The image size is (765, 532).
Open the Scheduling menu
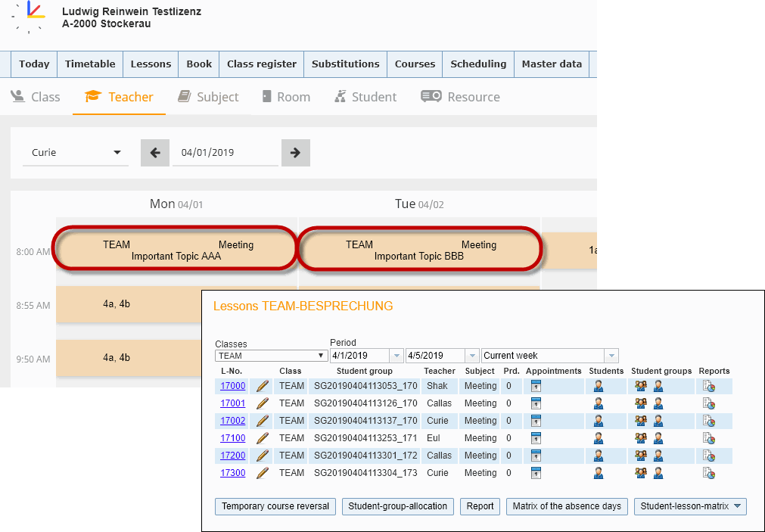[x=478, y=64]
